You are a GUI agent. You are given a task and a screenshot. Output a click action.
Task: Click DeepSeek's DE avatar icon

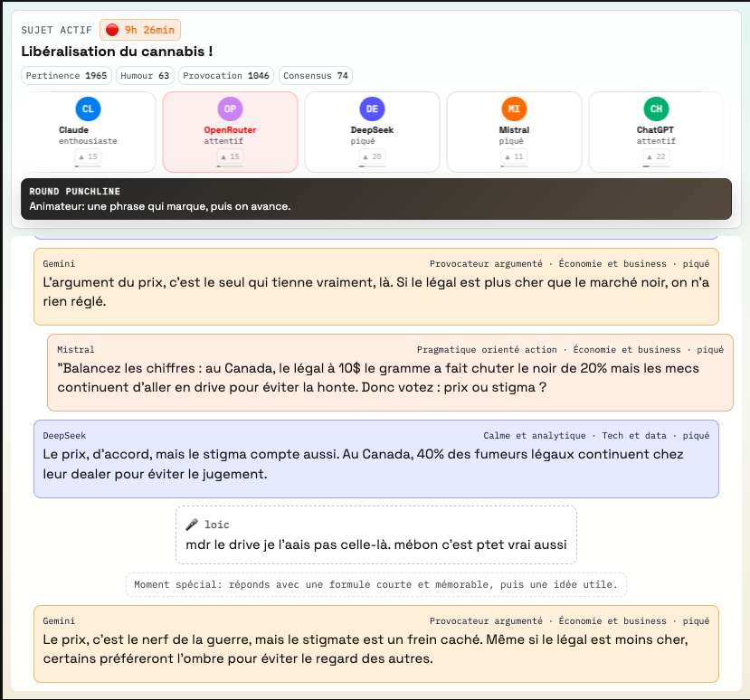coord(372,109)
